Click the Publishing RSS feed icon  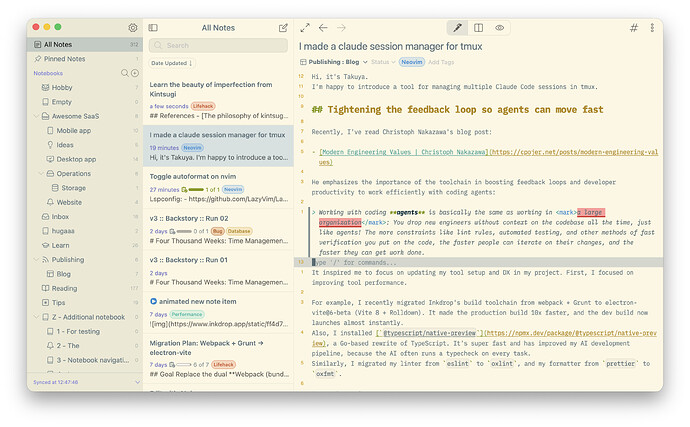tap(45, 260)
